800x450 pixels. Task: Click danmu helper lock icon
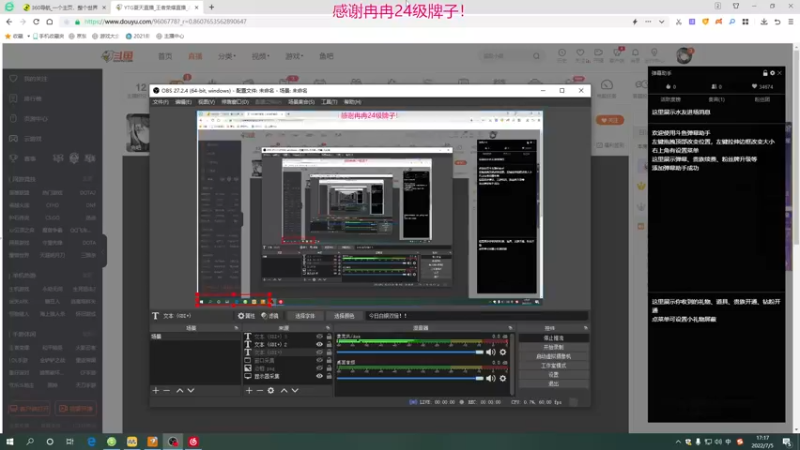[765, 73]
